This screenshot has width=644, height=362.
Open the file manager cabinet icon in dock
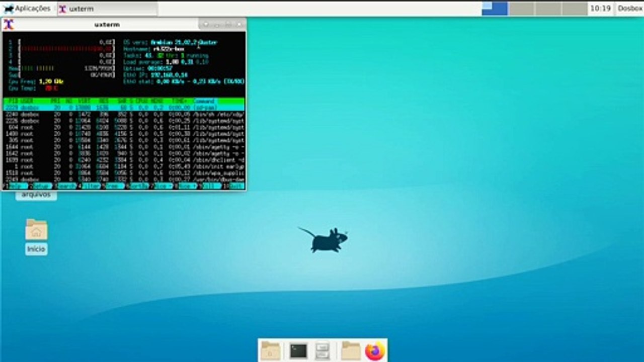point(323,350)
